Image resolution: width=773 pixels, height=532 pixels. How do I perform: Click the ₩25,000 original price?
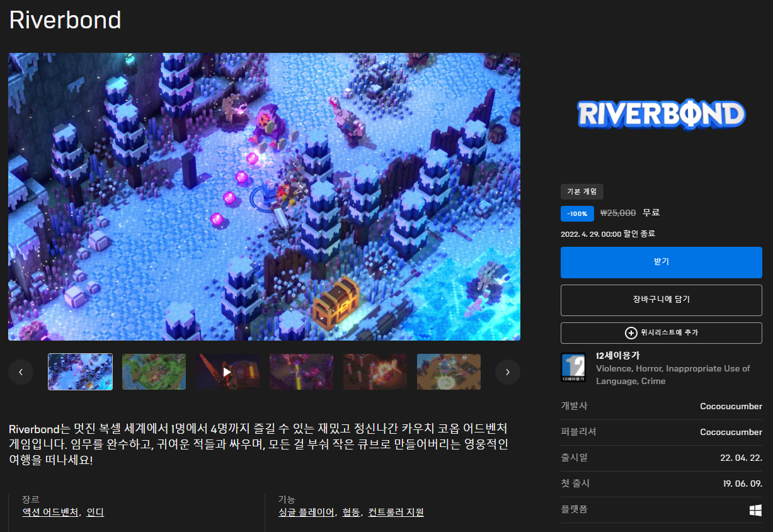pyautogui.click(x=618, y=213)
